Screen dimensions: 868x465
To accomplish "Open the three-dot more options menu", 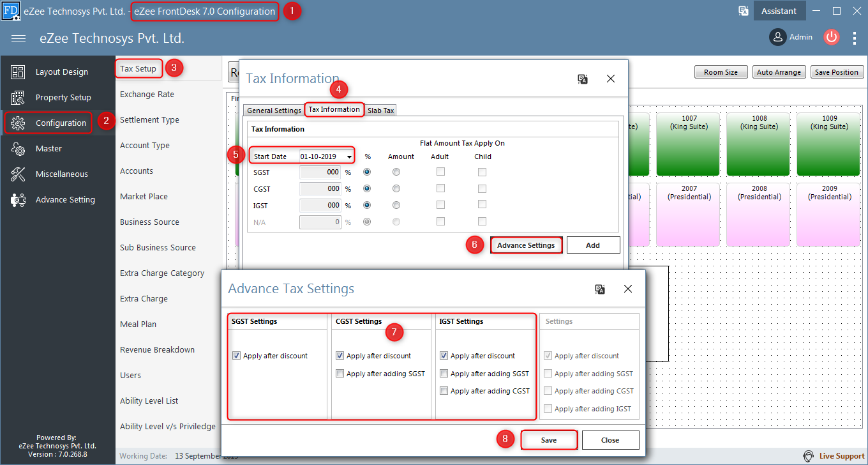I will (x=855, y=38).
